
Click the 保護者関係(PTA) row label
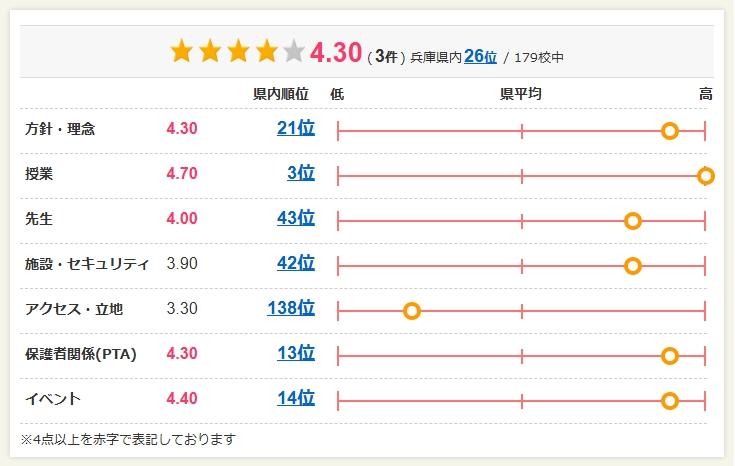coord(80,354)
